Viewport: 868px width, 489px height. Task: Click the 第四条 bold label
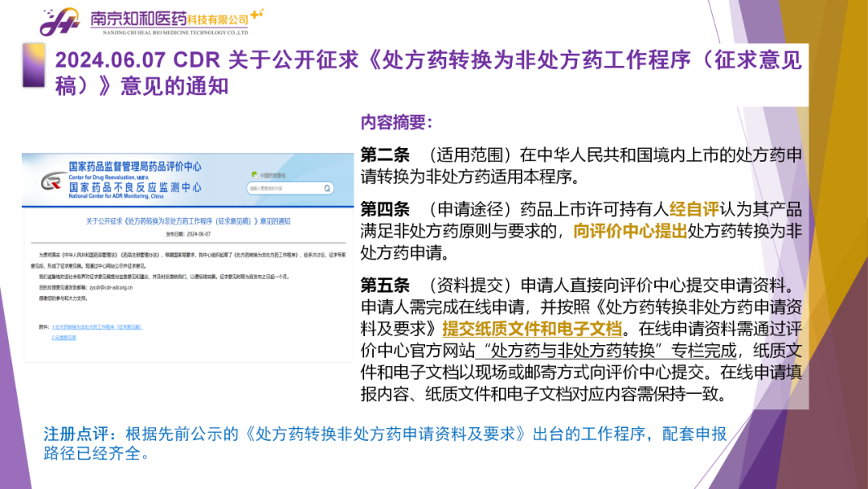coord(385,210)
